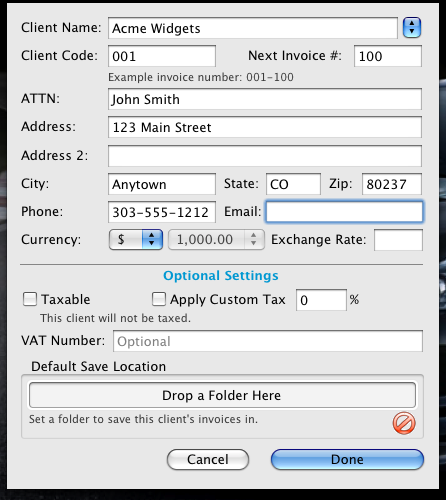Focus the Email input field
The width and height of the screenshot is (446, 500).
[344, 212]
